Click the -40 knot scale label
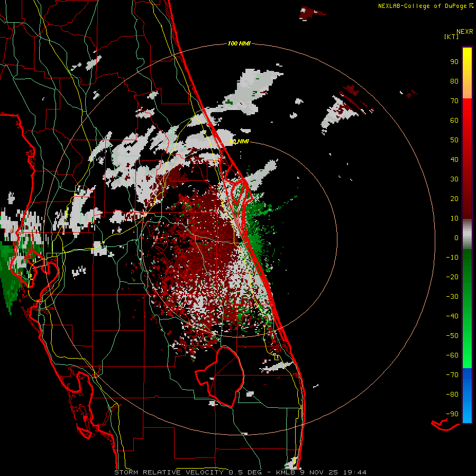This screenshot has width=476, height=476. 452,316
